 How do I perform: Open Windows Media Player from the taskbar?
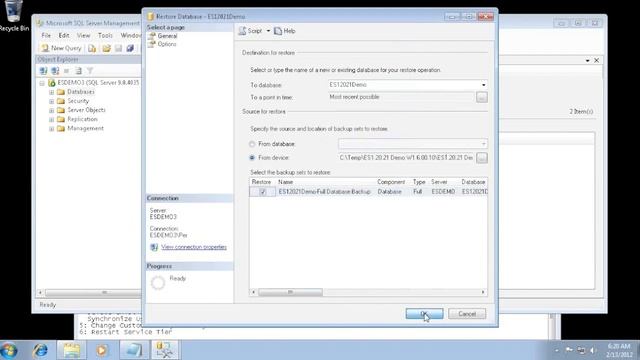pos(102,350)
